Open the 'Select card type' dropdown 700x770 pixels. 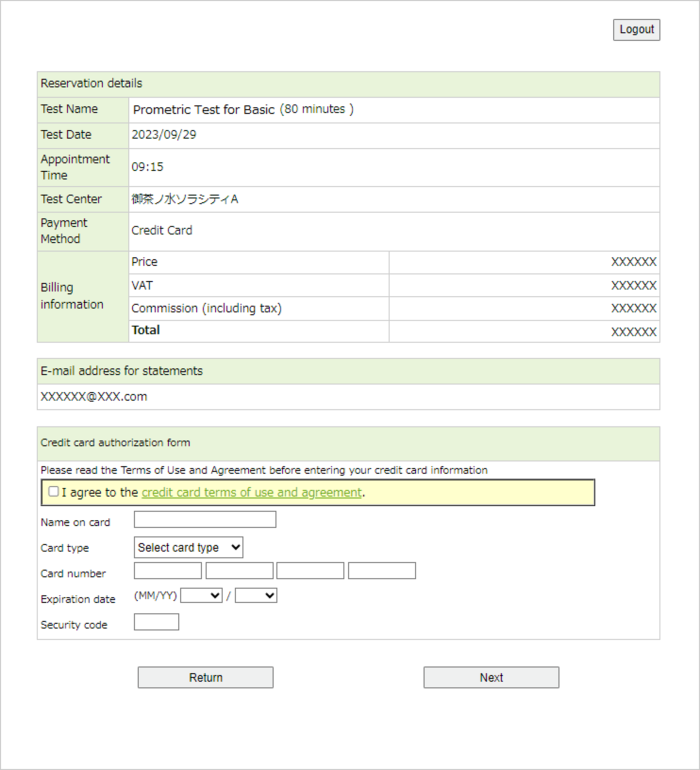tap(188, 547)
